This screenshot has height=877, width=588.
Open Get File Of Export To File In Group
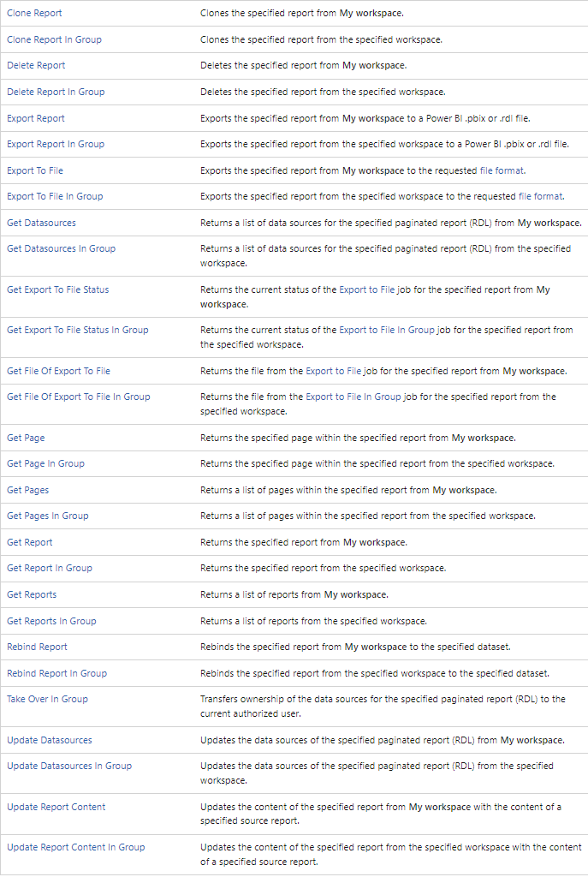[x=78, y=397]
